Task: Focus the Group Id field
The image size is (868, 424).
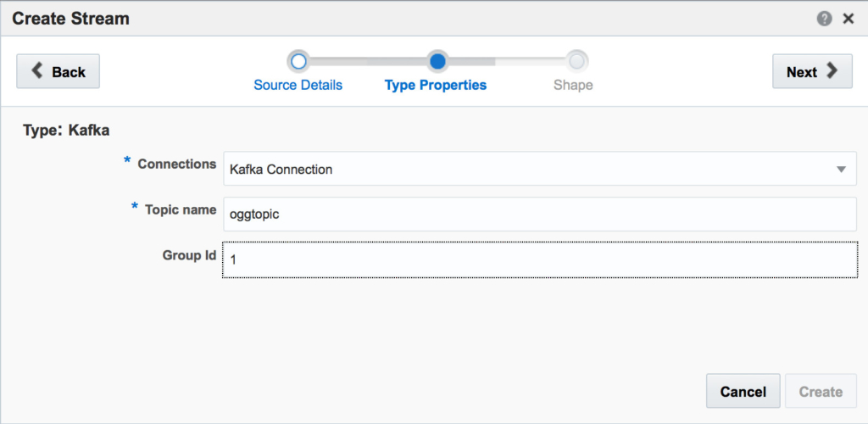Action: [540, 259]
